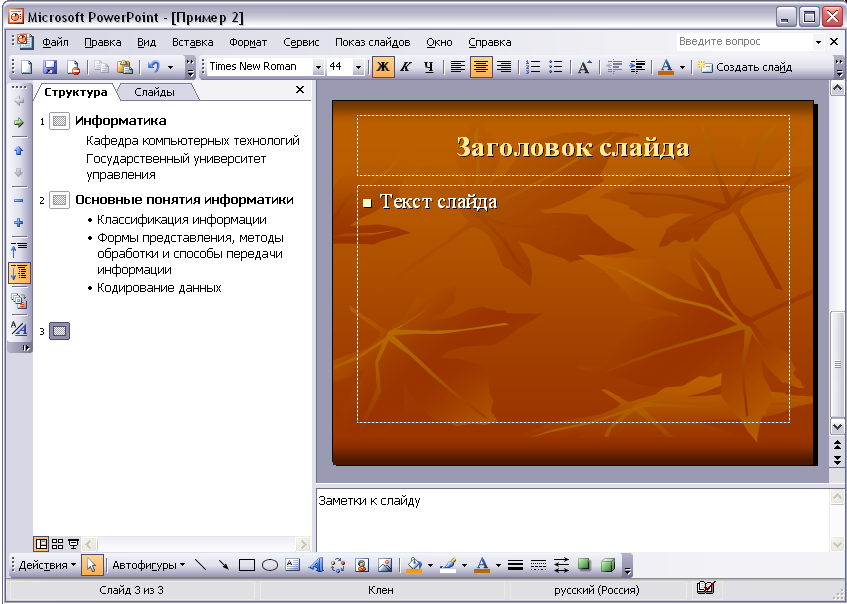Choose the Select Objects arrow tool

91,565
